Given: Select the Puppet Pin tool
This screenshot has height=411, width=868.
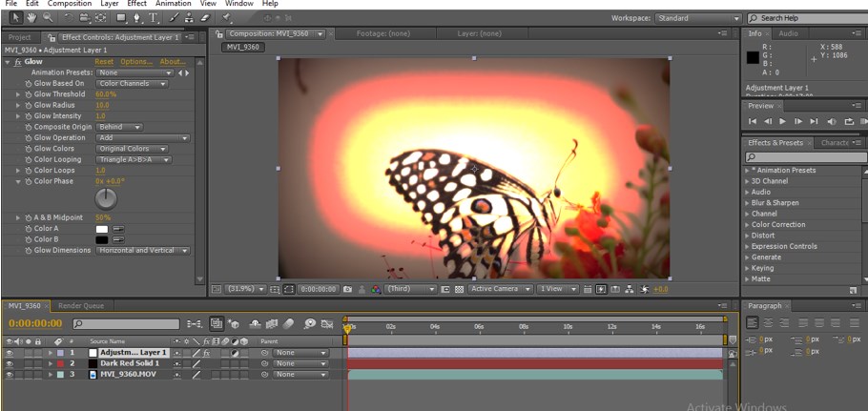Looking at the screenshot, I should pyautogui.click(x=227, y=18).
